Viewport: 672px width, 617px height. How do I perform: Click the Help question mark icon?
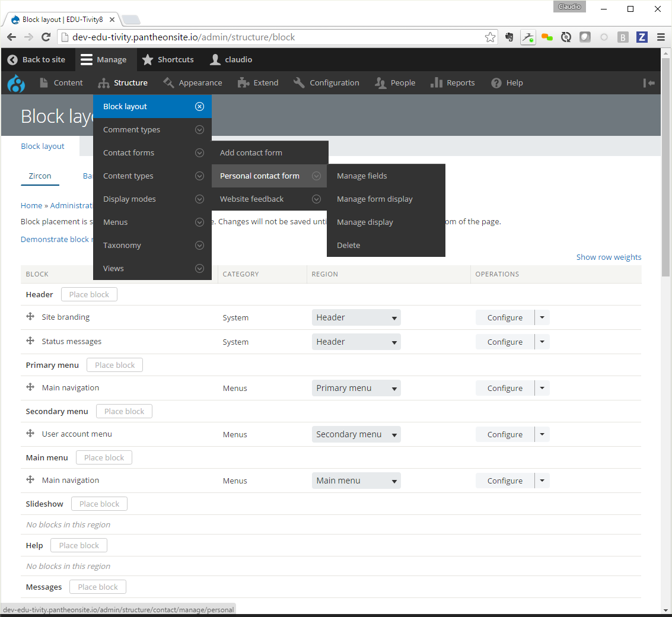pos(496,83)
